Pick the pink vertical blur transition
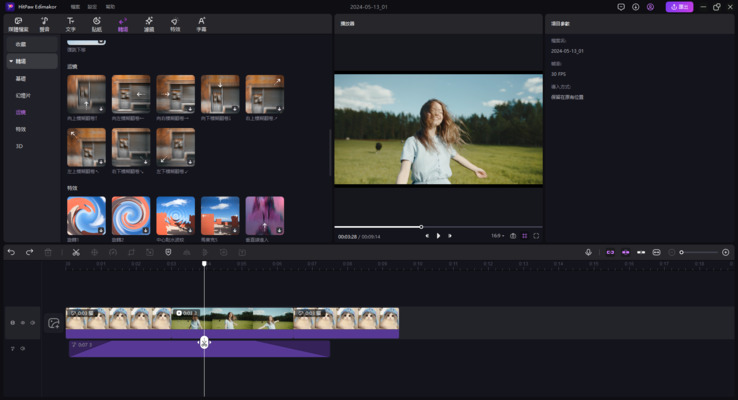 coord(265,216)
